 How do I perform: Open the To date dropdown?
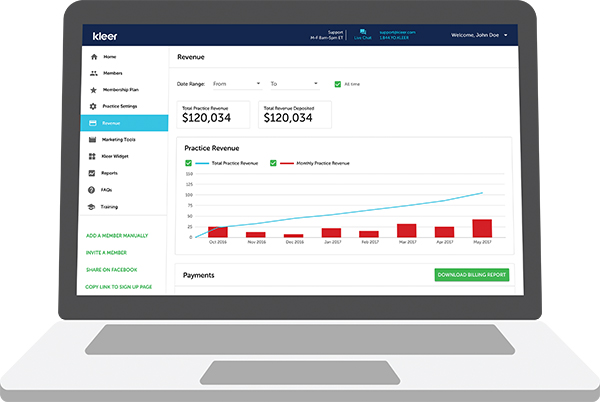click(293, 84)
